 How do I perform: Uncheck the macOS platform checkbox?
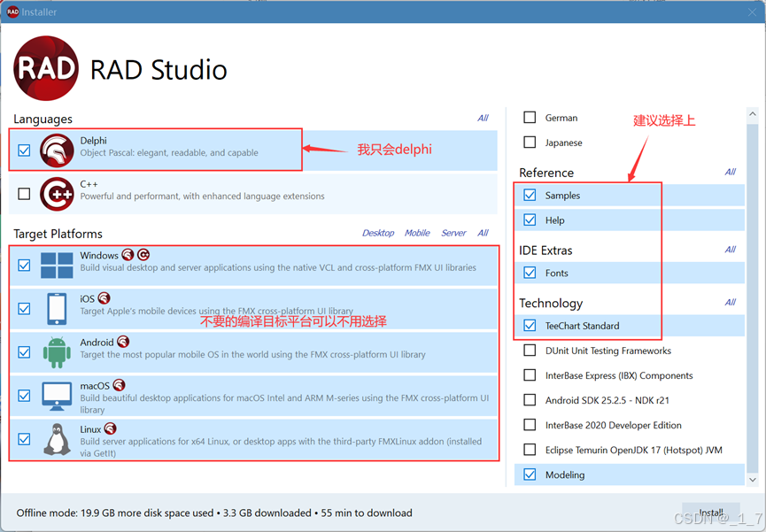coord(24,396)
